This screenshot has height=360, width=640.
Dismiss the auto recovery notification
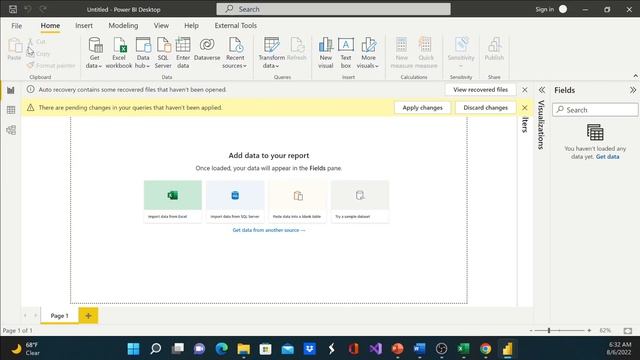click(x=525, y=89)
